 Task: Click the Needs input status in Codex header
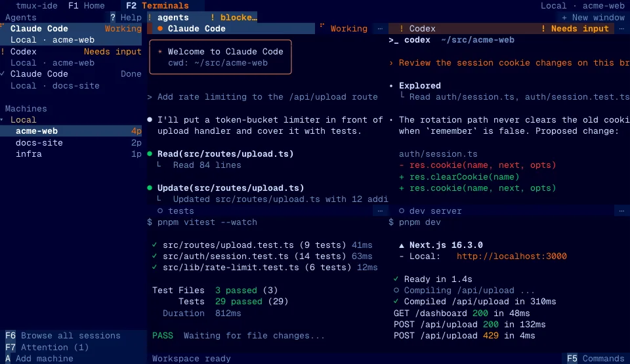tap(576, 28)
